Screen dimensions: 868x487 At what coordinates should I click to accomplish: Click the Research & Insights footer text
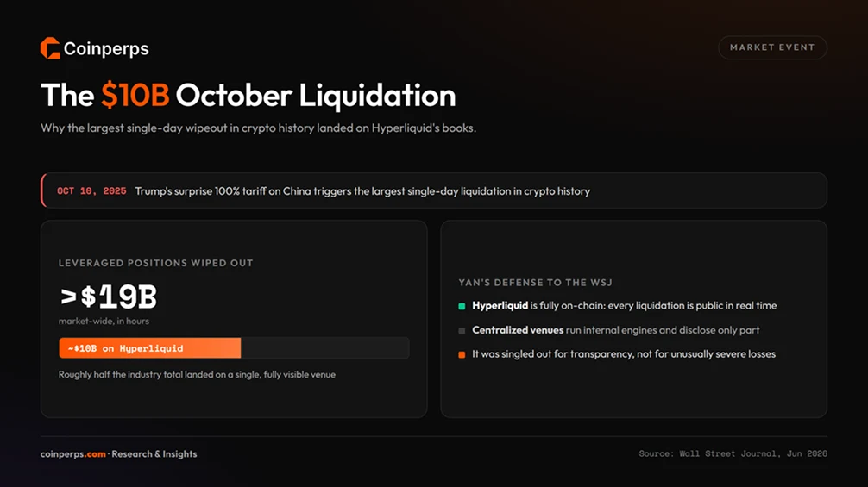click(x=154, y=454)
